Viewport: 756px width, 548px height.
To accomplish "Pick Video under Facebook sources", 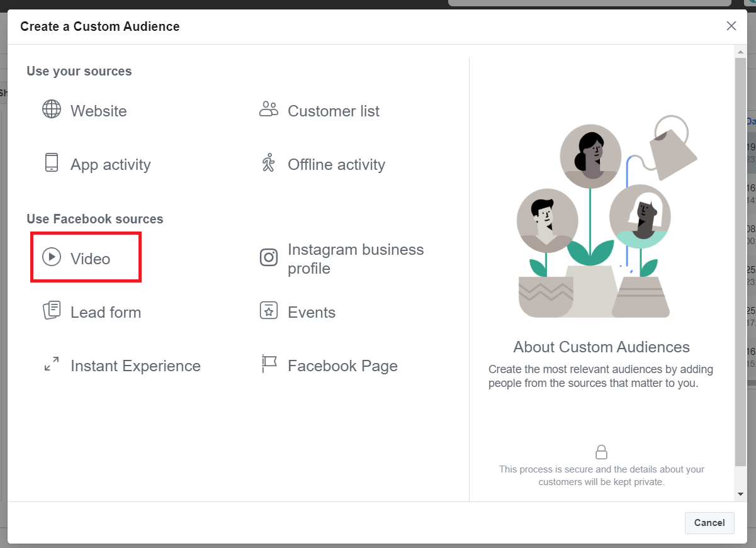I will coord(90,259).
